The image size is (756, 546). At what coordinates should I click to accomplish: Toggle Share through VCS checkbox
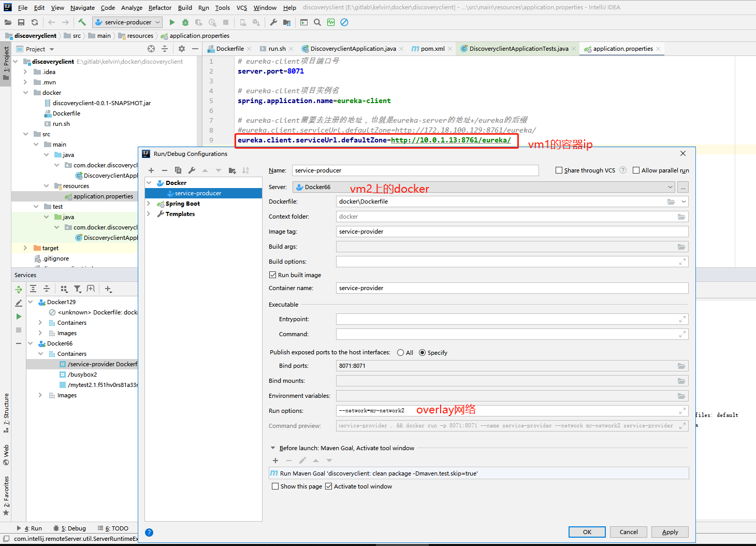click(559, 170)
